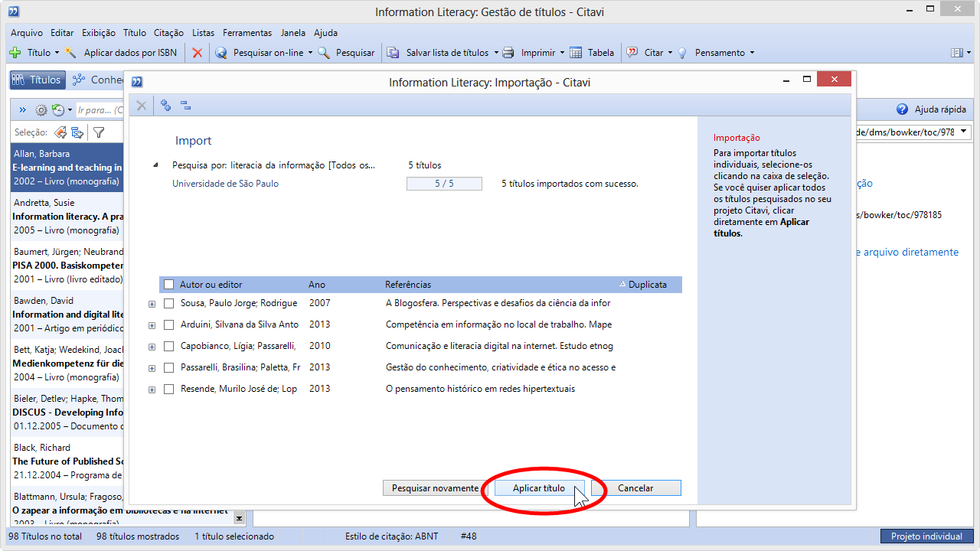Click the Pensamento light bulb icon
The width and height of the screenshot is (980, 551).
[x=682, y=53]
